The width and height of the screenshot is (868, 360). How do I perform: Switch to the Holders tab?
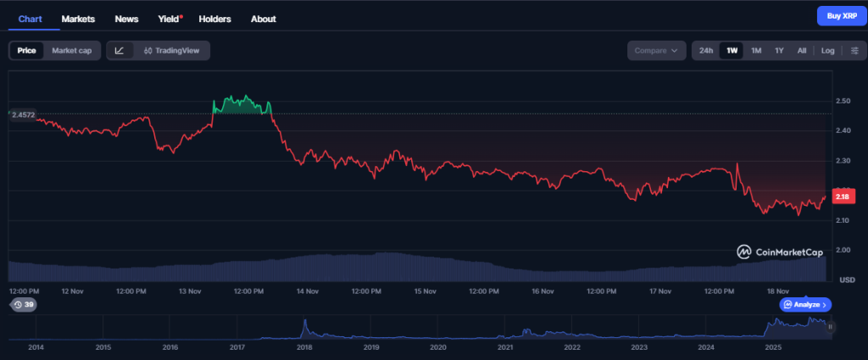click(214, 19)
